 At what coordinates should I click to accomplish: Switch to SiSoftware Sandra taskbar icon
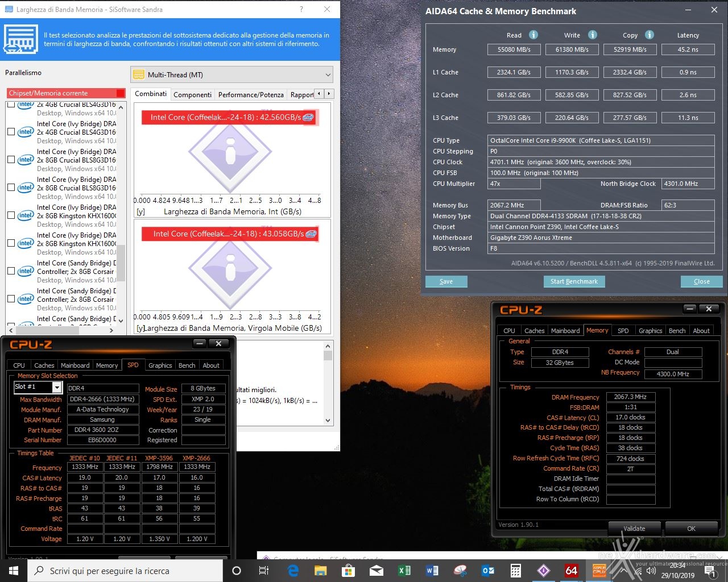[x=544, y=571]
